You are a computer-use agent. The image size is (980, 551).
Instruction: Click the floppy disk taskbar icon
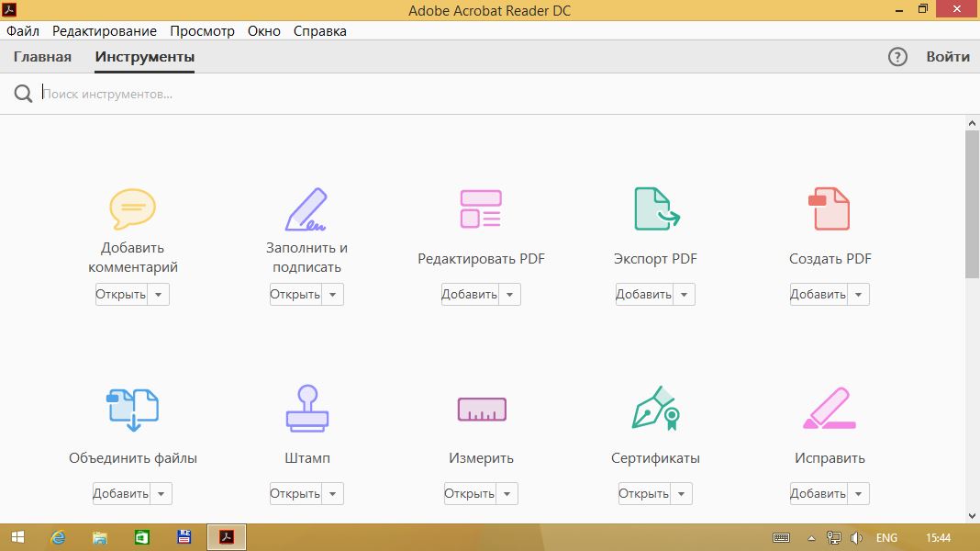pos(184,536)
